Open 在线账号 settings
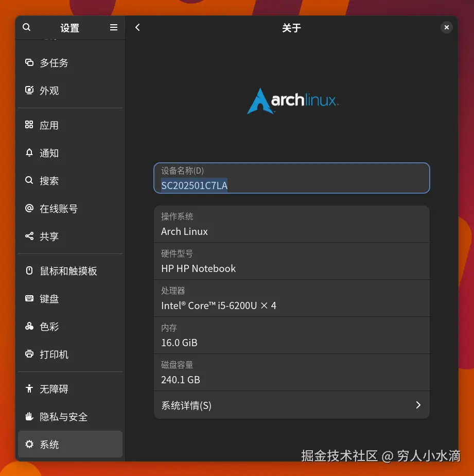The height and width of the screenshot is (476, 474). [71, 209]
